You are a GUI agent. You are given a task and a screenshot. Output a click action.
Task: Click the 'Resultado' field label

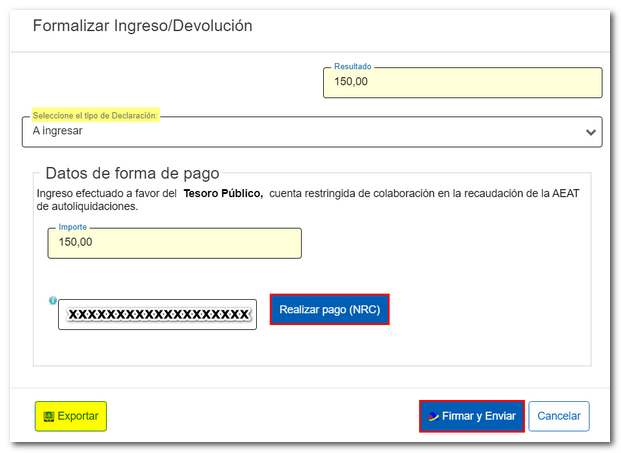point(352,67)
